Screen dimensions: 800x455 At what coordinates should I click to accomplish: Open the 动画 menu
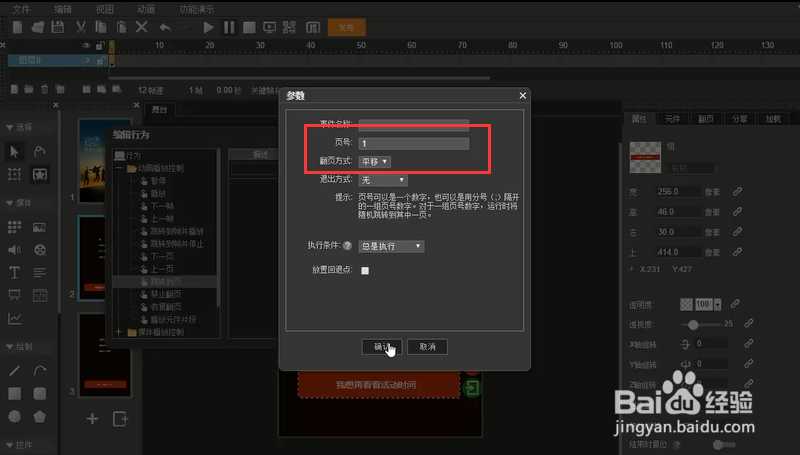(x=146, y=9)
